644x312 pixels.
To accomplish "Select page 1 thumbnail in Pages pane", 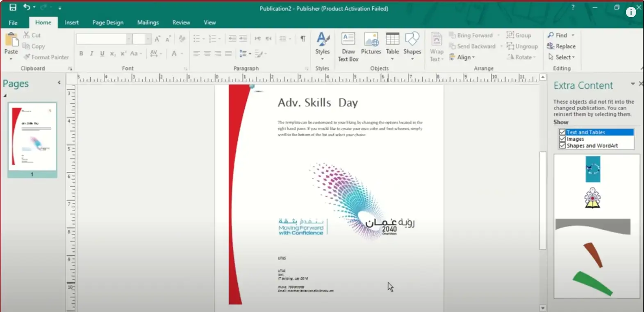I will click(x=32, y=137).
